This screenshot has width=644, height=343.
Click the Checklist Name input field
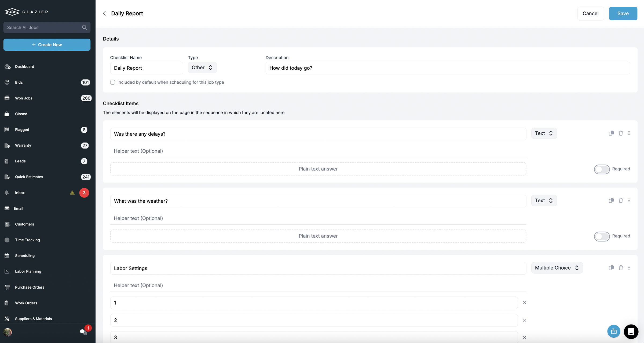pos(147,68)
